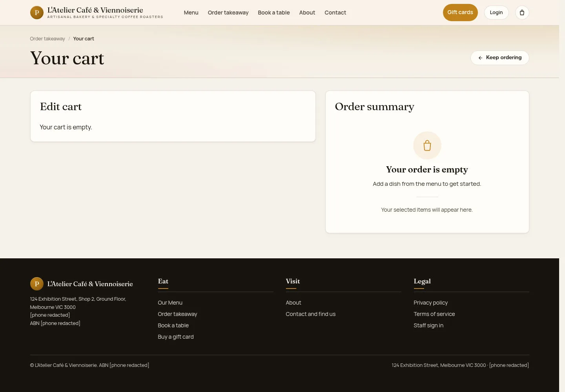Open the Terms of service link
Image resolution: width=565 pixels, height=392 pixels.
(434, 314)
